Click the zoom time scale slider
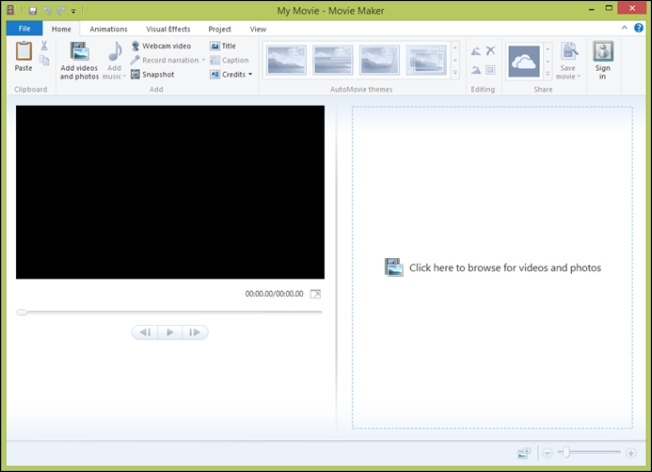 589,452
